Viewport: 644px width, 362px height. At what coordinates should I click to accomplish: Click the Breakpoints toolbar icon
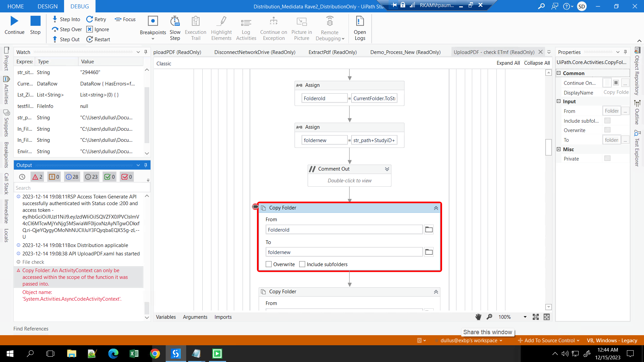(153, 21)
